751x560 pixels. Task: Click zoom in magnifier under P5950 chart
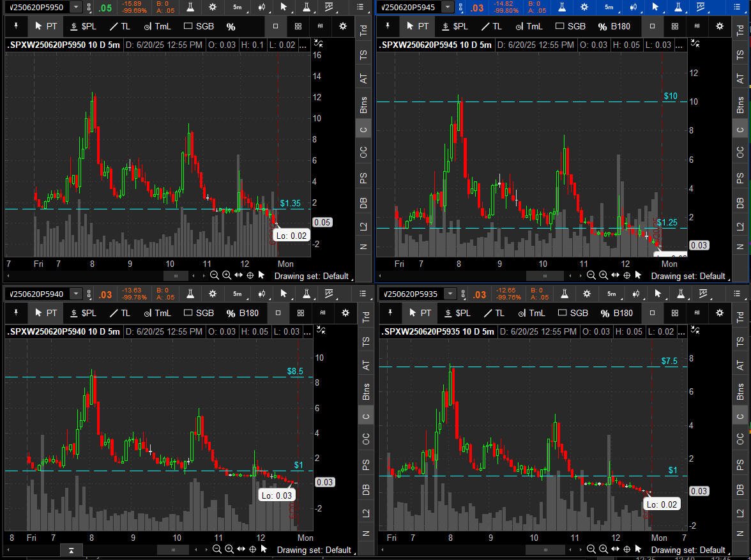[x=227, y=275]
